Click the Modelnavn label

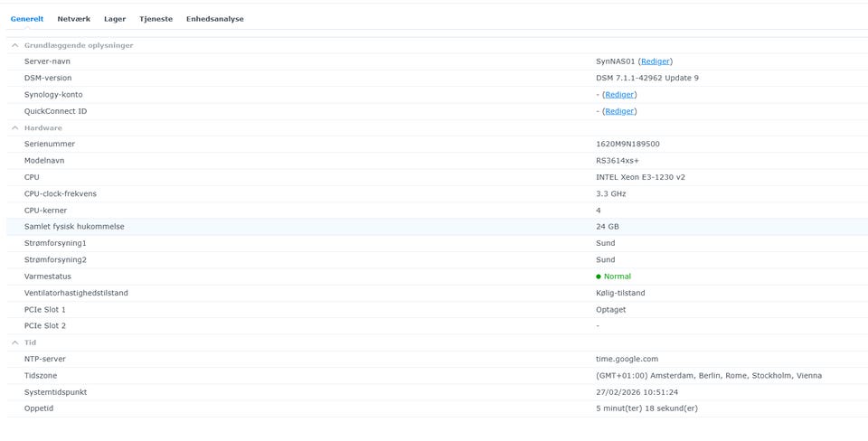click(x=44, y=161)
